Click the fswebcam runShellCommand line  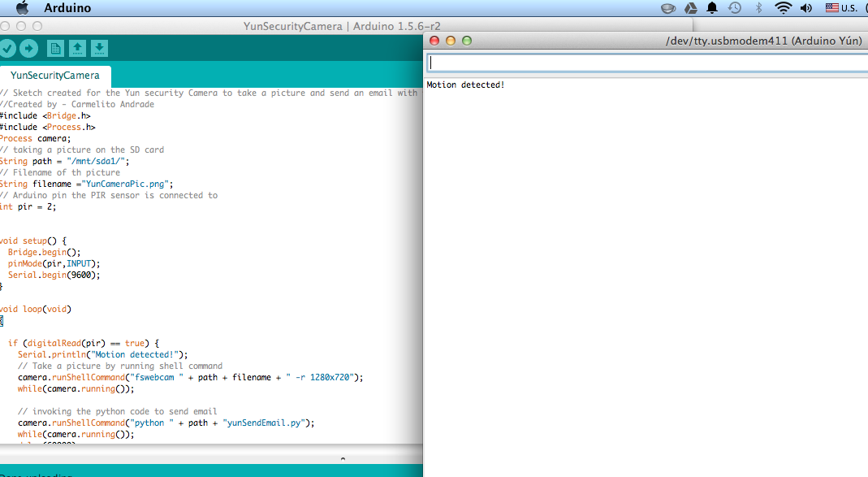coord(191,377)
